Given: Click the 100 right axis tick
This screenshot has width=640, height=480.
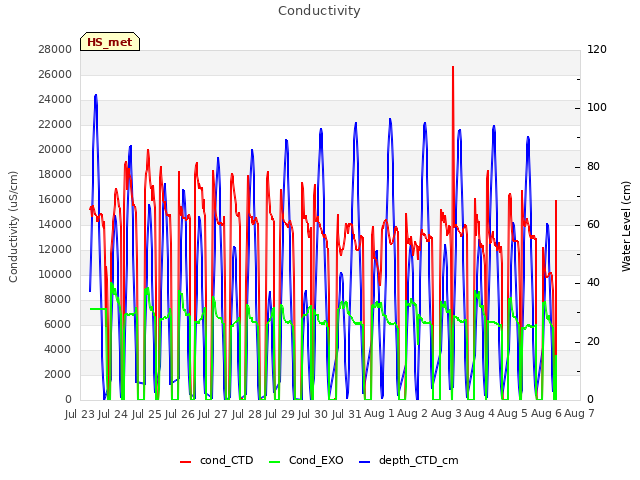Looking at the screenshot, I should (x=597, y=108).
